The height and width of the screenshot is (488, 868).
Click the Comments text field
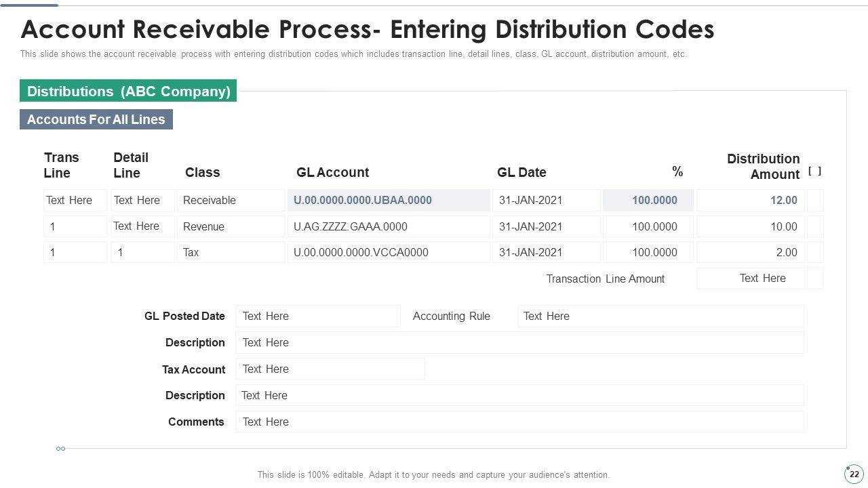coord(519,422)
